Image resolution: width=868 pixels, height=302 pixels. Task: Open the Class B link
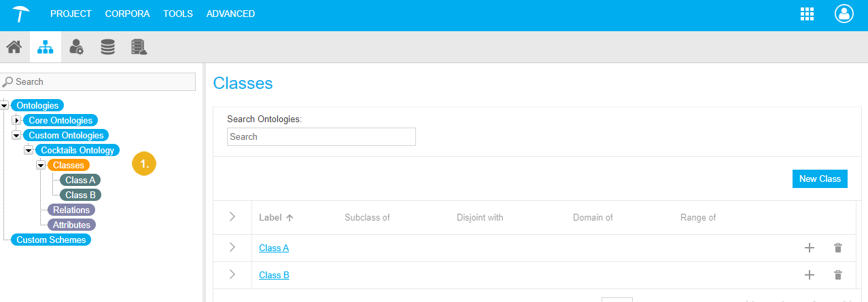tap(274, 276)
